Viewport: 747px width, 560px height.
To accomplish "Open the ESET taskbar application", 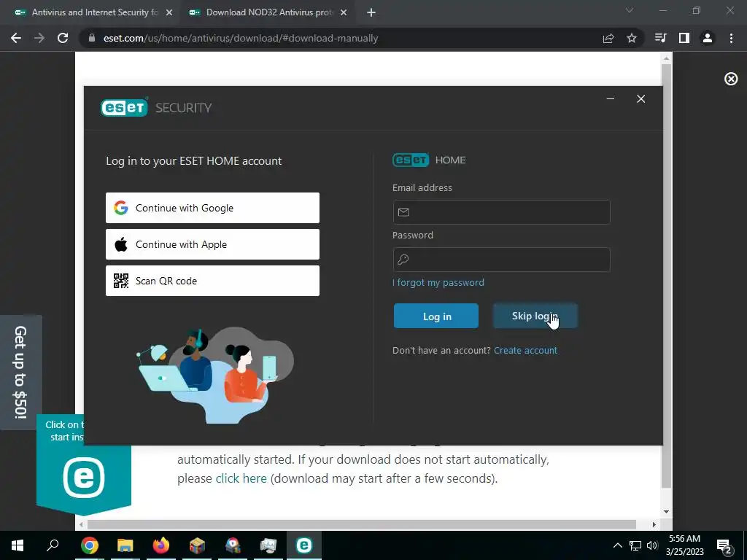I will pos(304,545).
